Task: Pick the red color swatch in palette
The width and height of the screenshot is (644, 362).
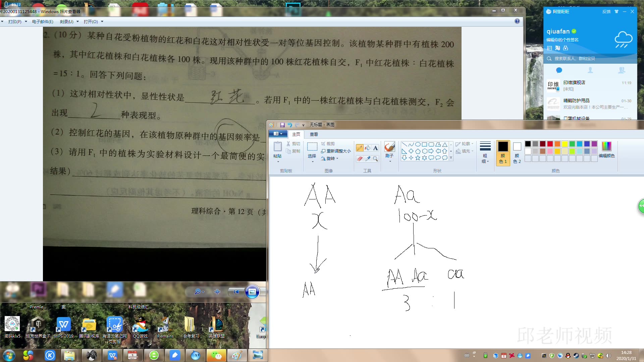Action: (550, 144)
